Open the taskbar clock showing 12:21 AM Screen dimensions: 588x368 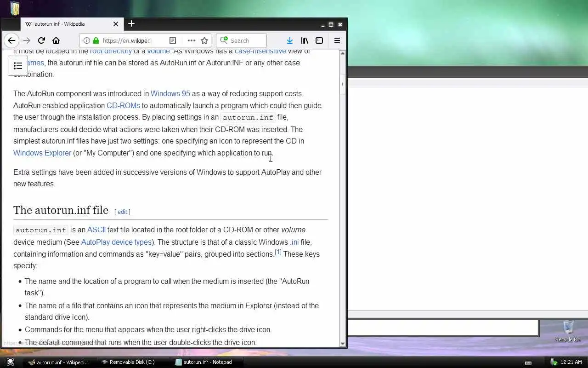point(571,362)
